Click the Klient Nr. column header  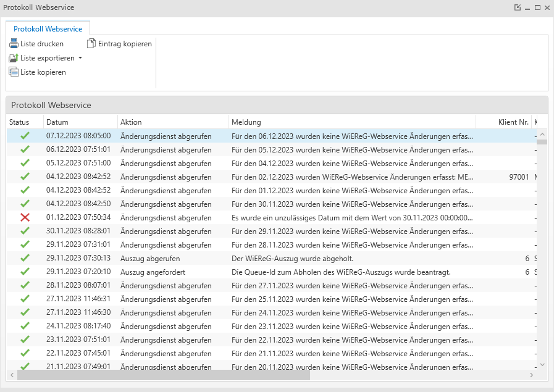513,122
